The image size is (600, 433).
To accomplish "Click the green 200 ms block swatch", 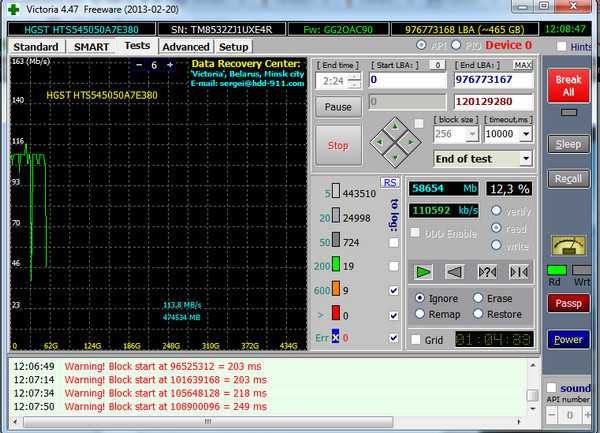I will pyautogui.click(x=336, y=264).
